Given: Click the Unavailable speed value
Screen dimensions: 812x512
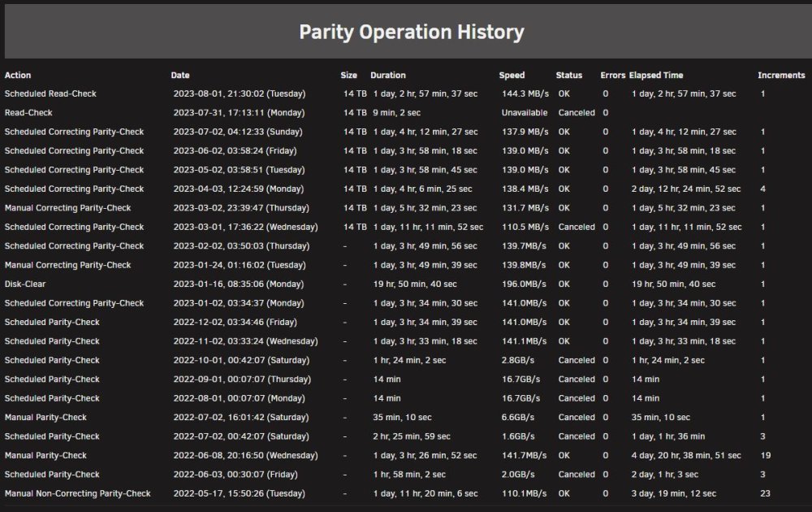Looking at the screenshot, I should pyautogui.click(x=524, y=113).
